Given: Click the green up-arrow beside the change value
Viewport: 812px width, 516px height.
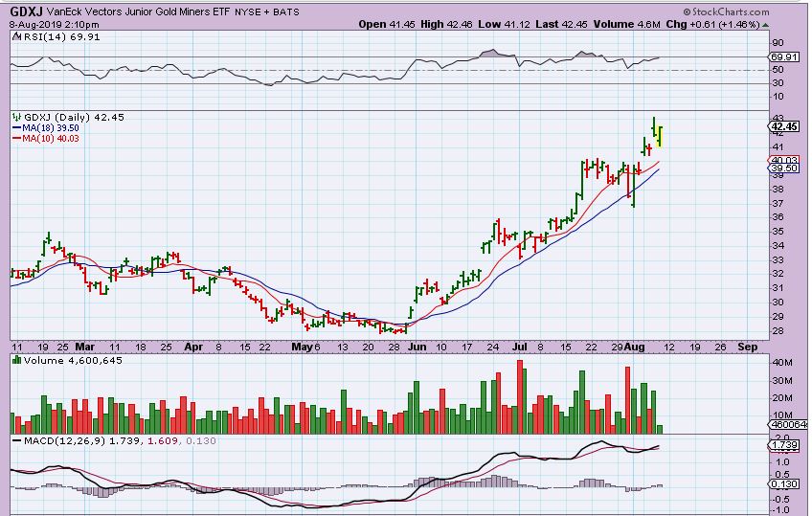Looking at the screenshot, I should pyautogui.click(x=765, y=25).
